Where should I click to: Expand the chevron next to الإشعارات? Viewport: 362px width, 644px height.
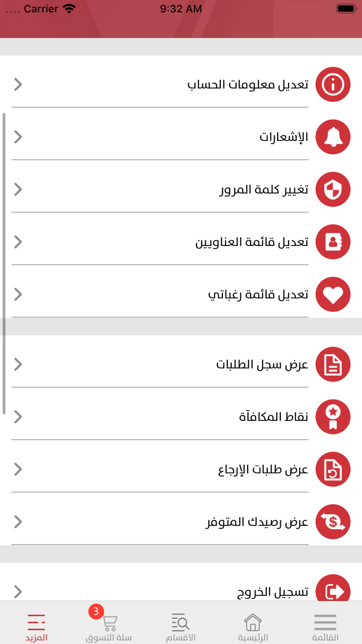pos(18,137)
